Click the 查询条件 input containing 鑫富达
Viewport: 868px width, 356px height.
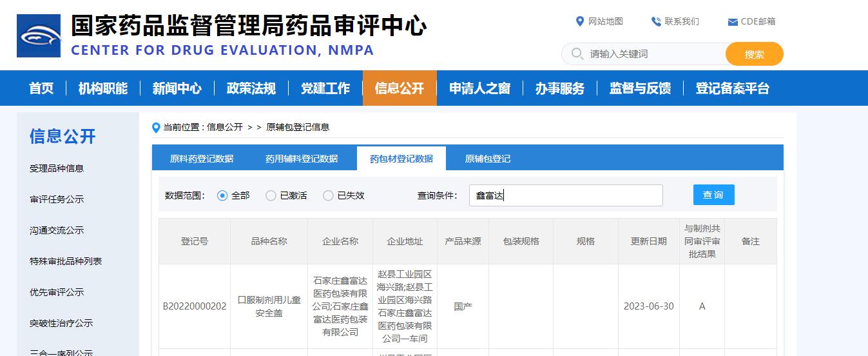pyautogui.click(x=565, y=195)
